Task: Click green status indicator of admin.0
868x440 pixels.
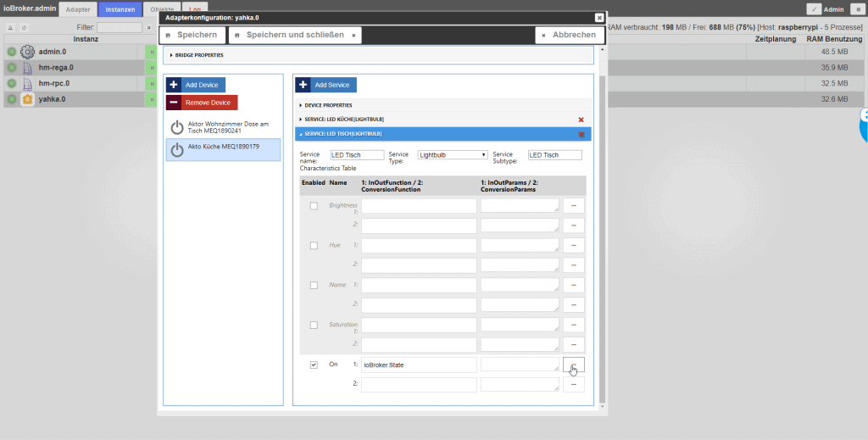Action: (x=12, y=52)
